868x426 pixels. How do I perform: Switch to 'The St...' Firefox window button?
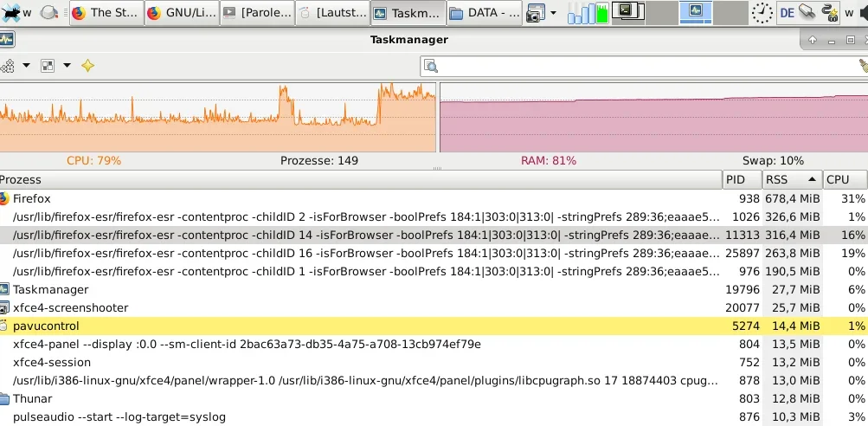click(x=106, y=13)
